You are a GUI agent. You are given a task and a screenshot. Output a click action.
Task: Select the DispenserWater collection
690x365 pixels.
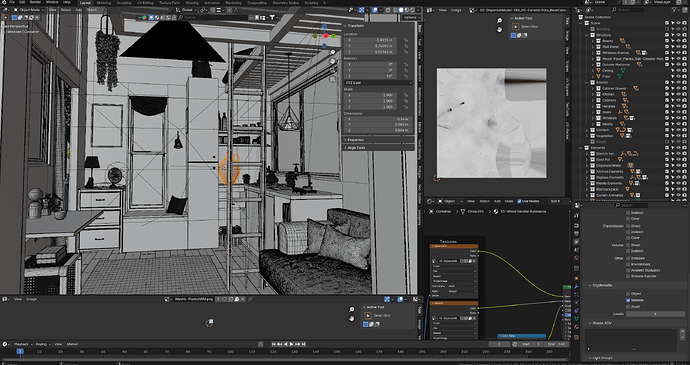[608, 166]
